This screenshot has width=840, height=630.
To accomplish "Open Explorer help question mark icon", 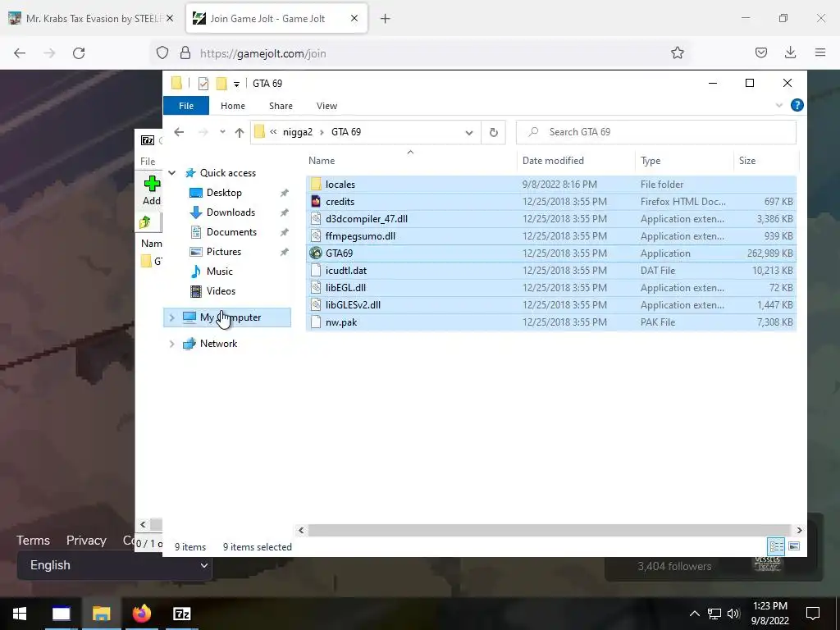I will (797, 105).
